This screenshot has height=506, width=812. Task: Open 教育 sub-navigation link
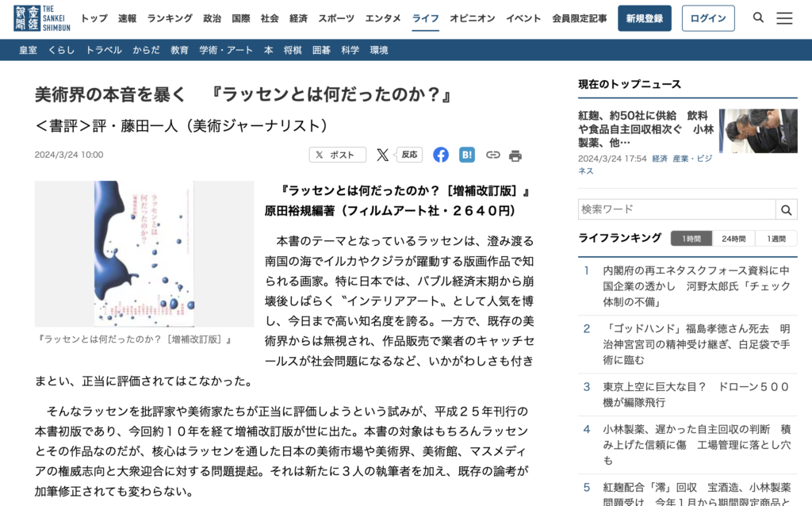point(180,50)
